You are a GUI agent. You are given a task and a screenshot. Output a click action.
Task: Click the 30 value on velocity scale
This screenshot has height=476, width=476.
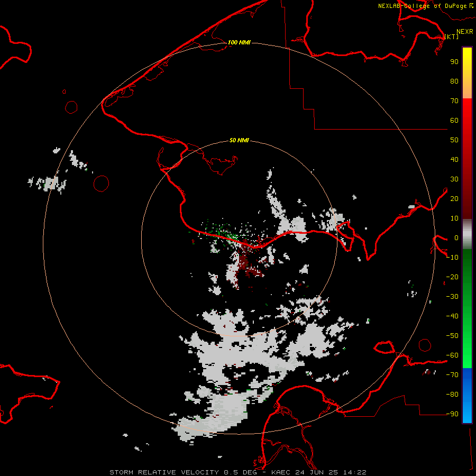(454, 179)
